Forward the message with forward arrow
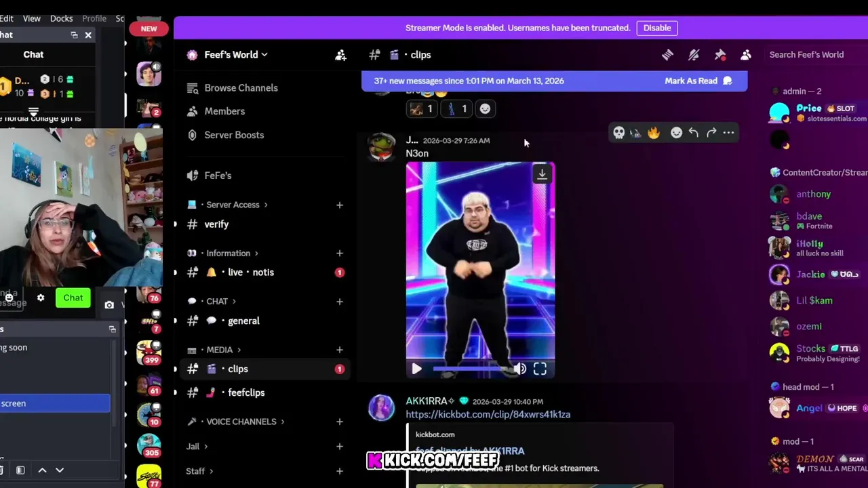868x488 pixels. 711,133
